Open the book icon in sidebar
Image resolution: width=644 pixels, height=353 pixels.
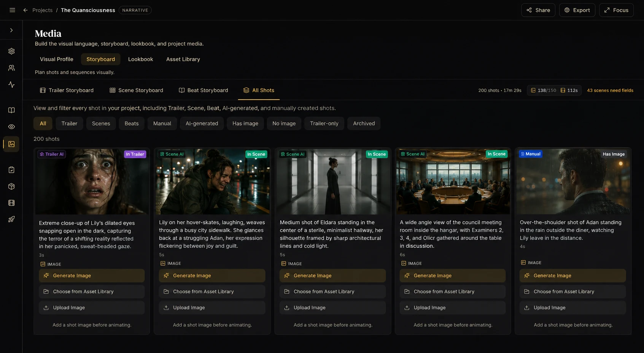(11, 110)
